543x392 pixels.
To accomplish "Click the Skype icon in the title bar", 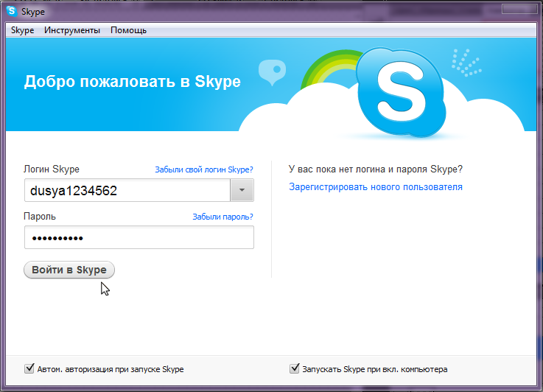I will click(x=11, y=11).
